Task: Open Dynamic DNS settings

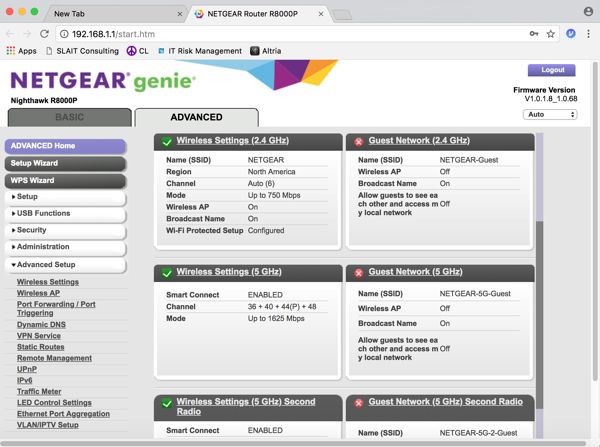Action: point(41,325)
